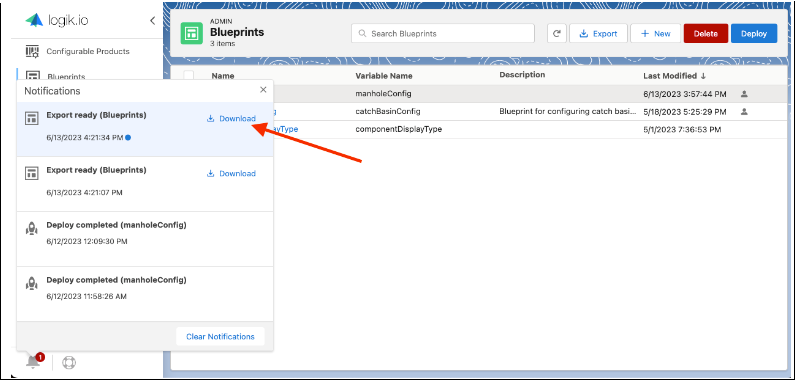Click the 6/13/2023 3:57:44 PM date cell
Image resolution: width=795 pixels, height=380 pixels.
[x=684, y=94]
